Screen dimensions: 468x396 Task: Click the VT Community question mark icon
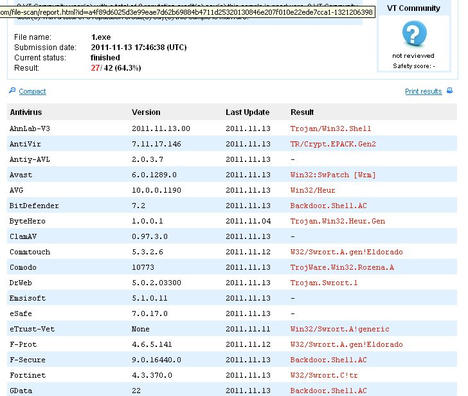pos(414,33)
